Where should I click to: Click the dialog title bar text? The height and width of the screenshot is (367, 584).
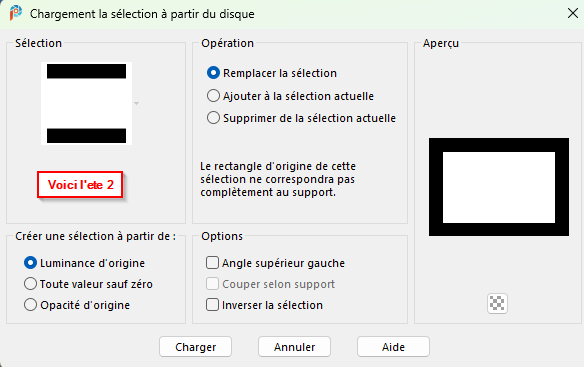coord(142,14)
